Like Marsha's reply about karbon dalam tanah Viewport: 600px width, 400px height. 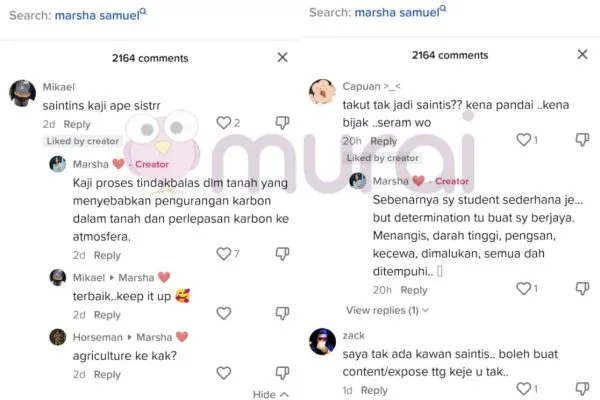(223, 254)
